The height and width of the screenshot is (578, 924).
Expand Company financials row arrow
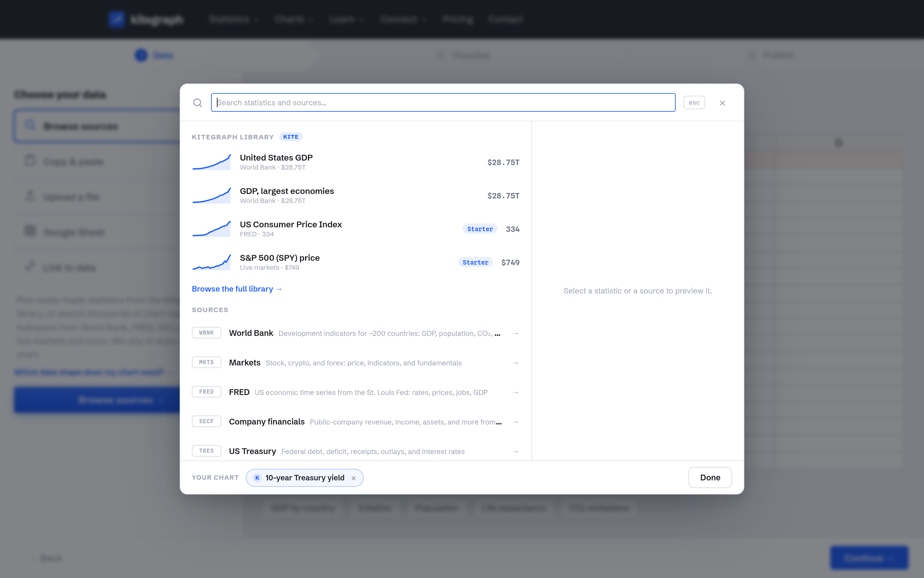[x=516, y=422]
